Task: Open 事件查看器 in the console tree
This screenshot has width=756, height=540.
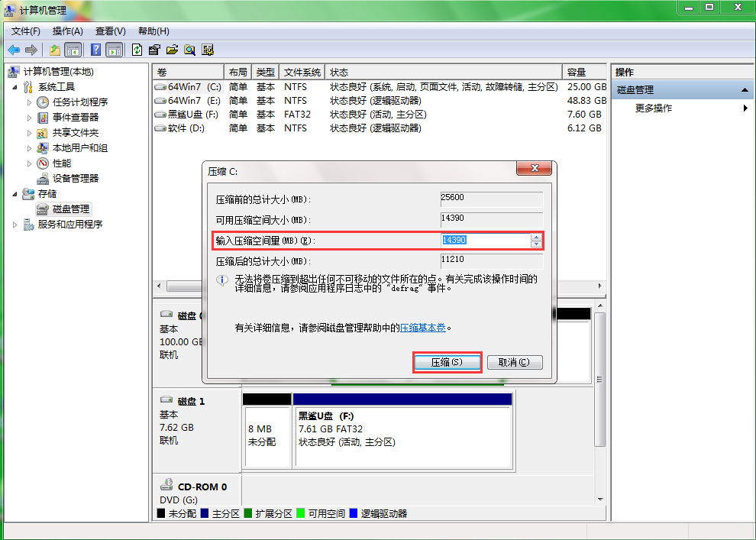Action: click(75, 117)
